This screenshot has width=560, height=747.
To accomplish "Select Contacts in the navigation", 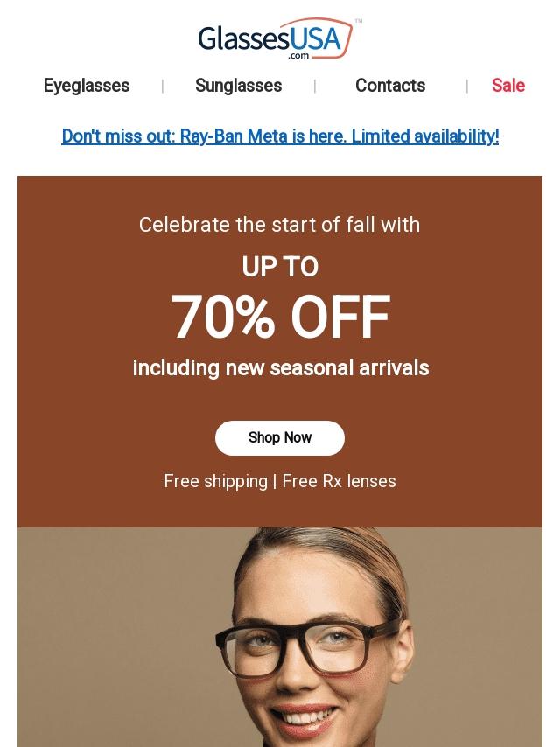I will pos(390,86).
